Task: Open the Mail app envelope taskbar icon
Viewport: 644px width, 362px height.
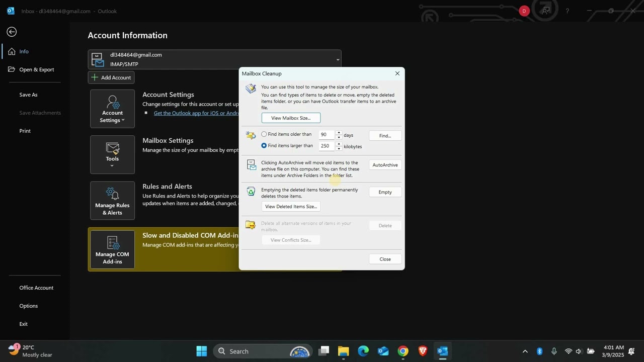Action: tap(383, 351)
